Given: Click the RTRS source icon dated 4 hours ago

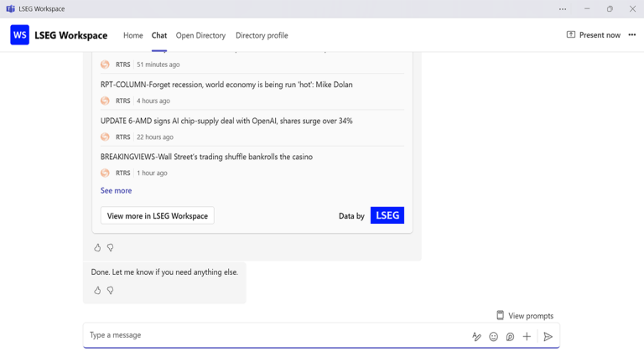Looking at the screenshot, I should click(x=105, y=101).
